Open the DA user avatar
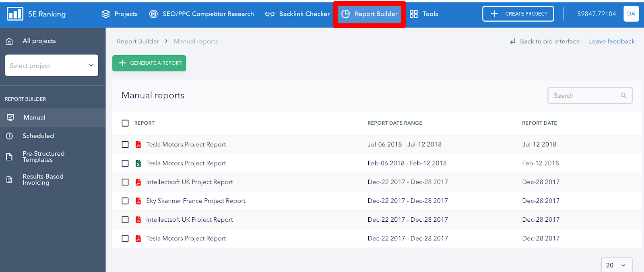Image resolution: width=644 pixels, height=272 pixels. (631, 14)
